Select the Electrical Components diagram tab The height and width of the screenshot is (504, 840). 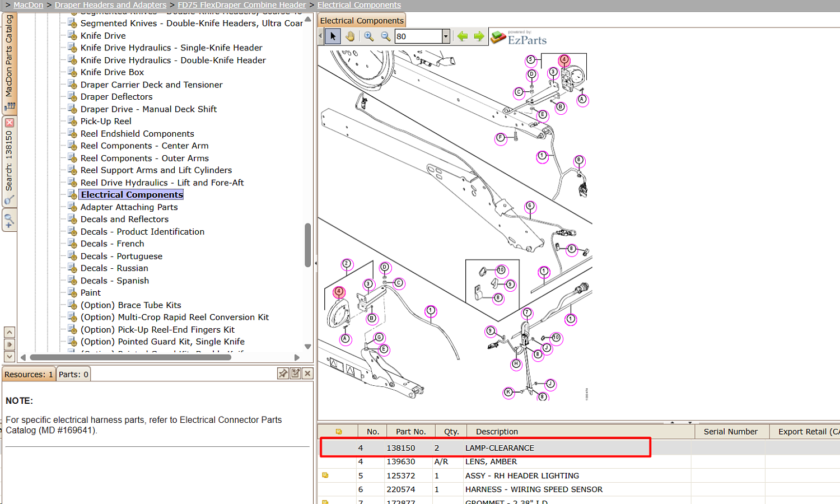coord(362,21)
